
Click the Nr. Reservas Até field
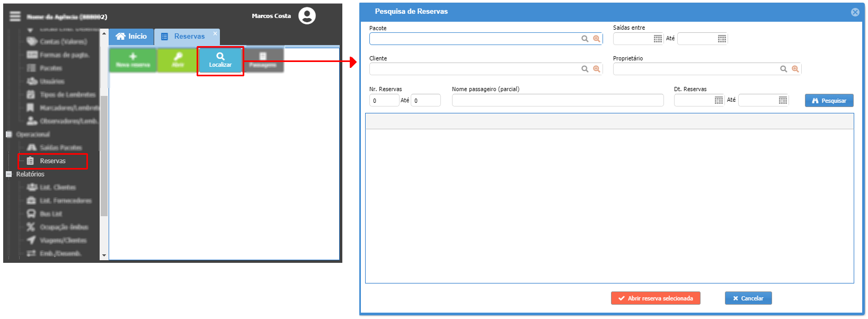pos(426,100)
